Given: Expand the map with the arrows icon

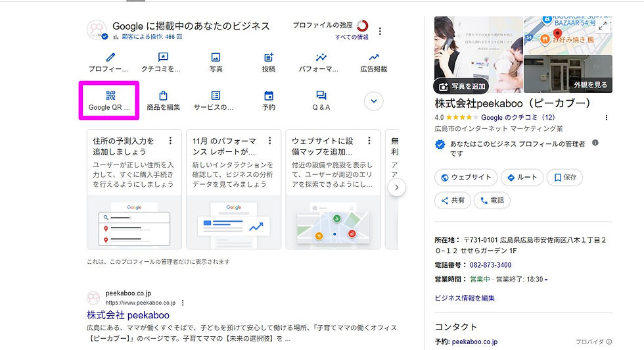Looking at the screenshot, I should [x=603, y=26].
